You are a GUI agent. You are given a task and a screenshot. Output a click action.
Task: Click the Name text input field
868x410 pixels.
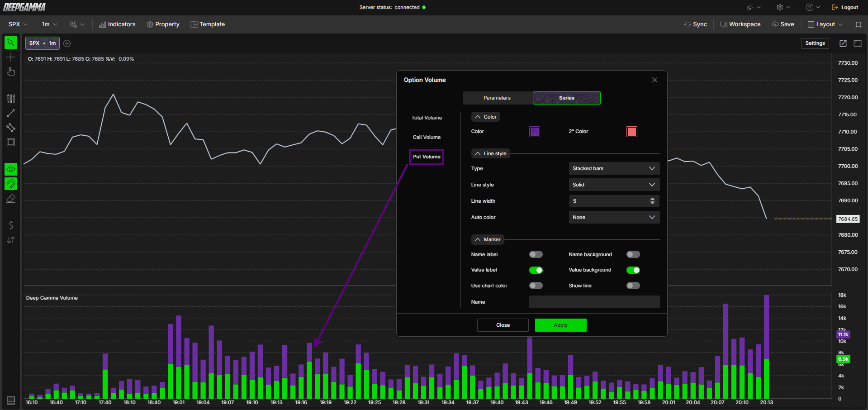click(594, 302)
